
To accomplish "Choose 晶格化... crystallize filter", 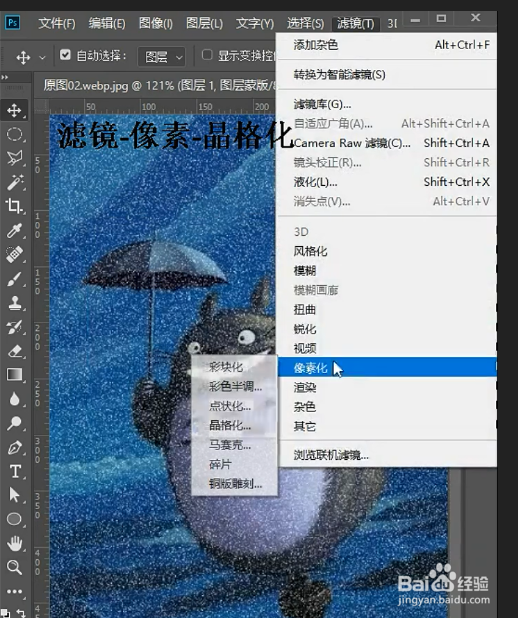I will [235, 425].
